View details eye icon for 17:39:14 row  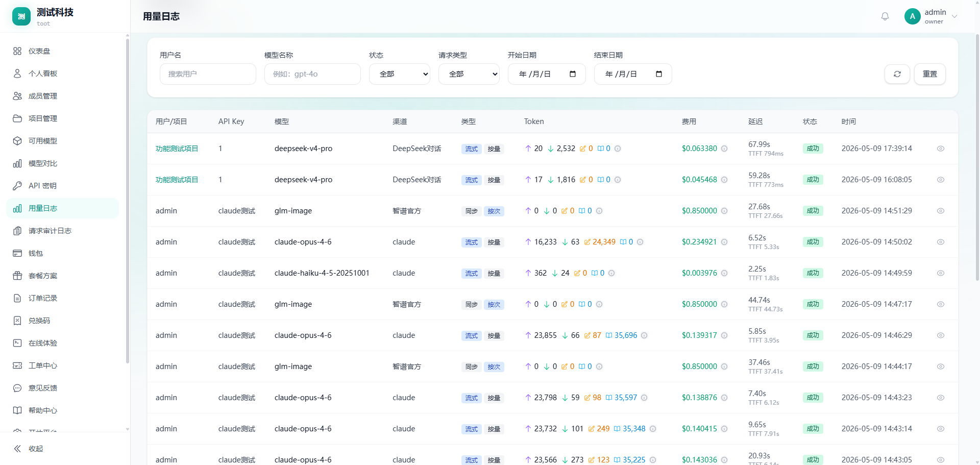click(941, 149)
